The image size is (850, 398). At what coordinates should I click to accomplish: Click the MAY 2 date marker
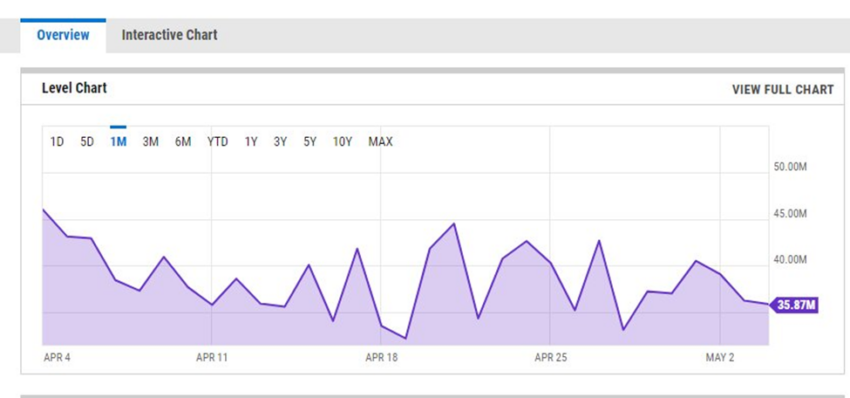(720, 358)
